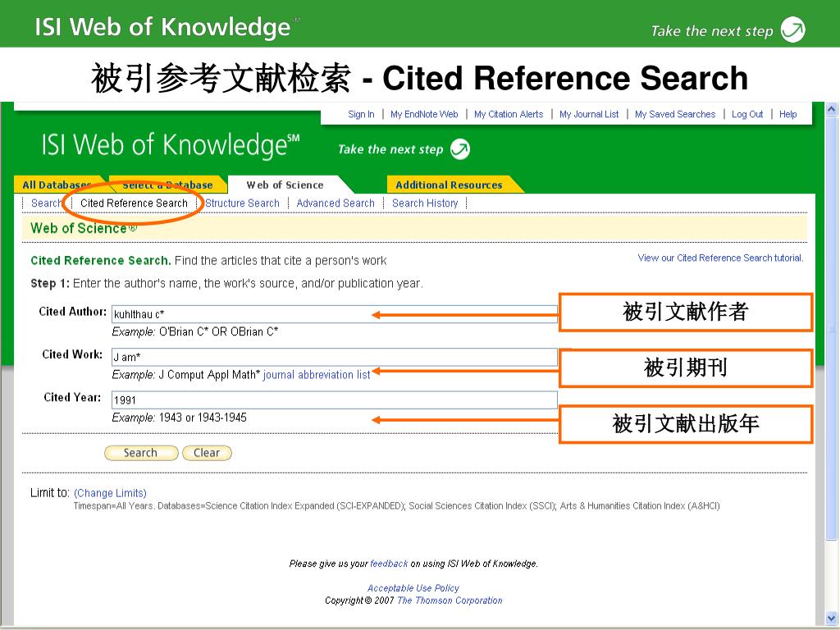The image size is (840, 630).
Task: Click the Take the next step arrow icon in page header
Action: (459, 149)
